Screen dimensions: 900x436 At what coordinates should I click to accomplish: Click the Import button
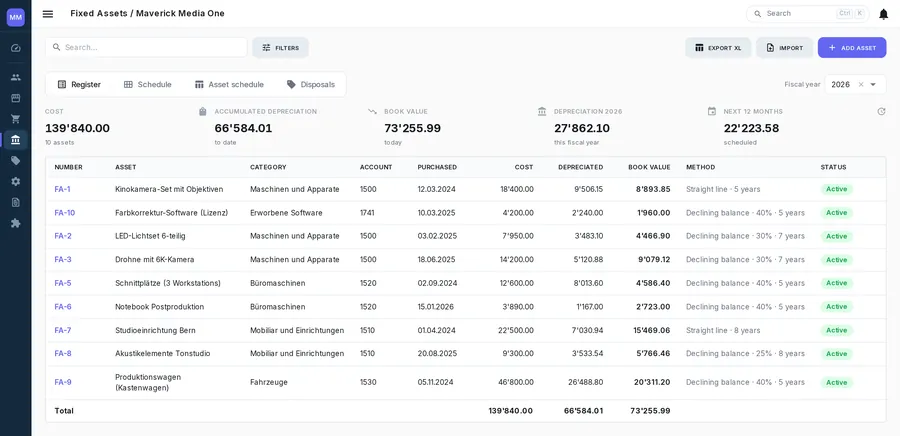click(x=784, y=48)
